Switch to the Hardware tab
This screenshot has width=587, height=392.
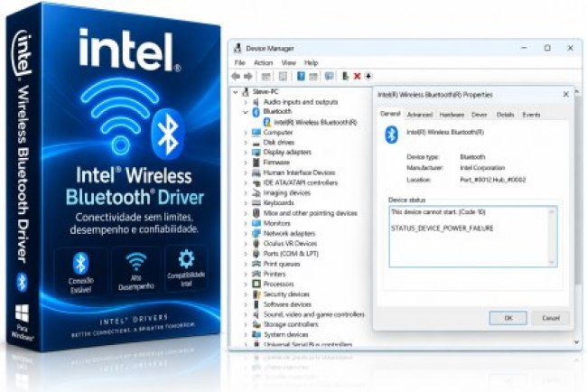(x=452, y=115)
